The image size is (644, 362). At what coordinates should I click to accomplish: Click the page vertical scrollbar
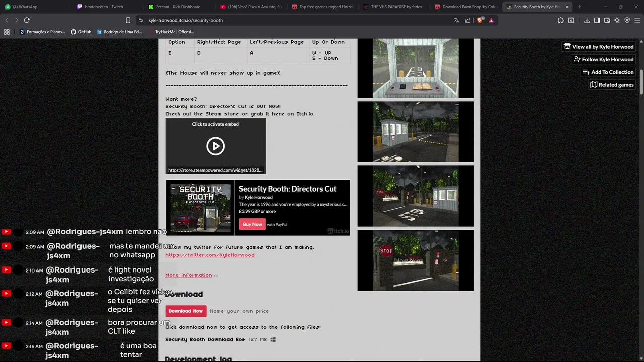(642, 82)
